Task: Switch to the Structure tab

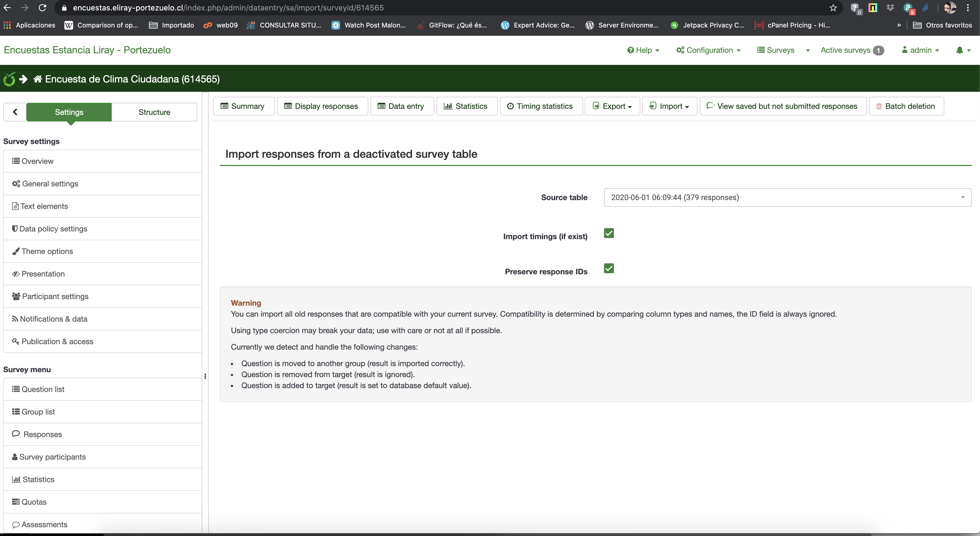Action: [x=154, y=112]
